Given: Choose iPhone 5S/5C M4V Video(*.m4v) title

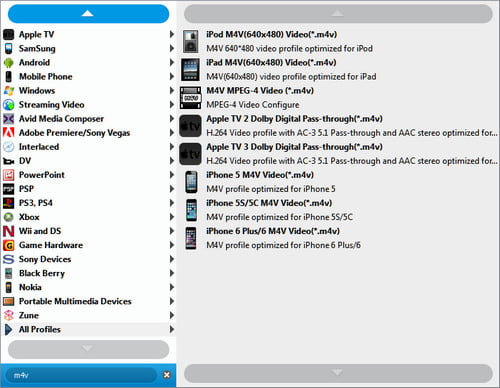Looking at the screenshot, I should [269, 203].
